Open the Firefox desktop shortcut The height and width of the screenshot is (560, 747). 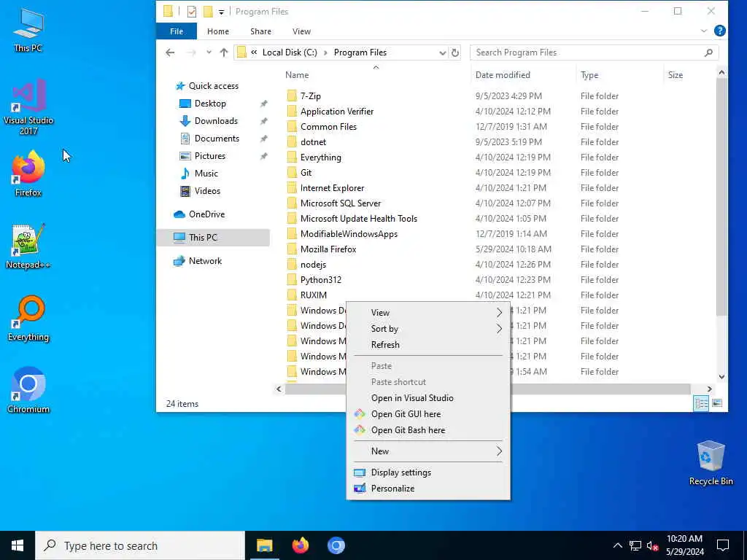28,174
